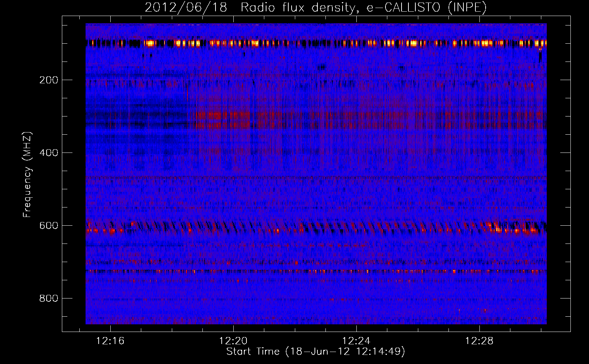Click the 800 frequency tick label
The height and width of the screenshot is (364, 589).
[x=49, y=298]
